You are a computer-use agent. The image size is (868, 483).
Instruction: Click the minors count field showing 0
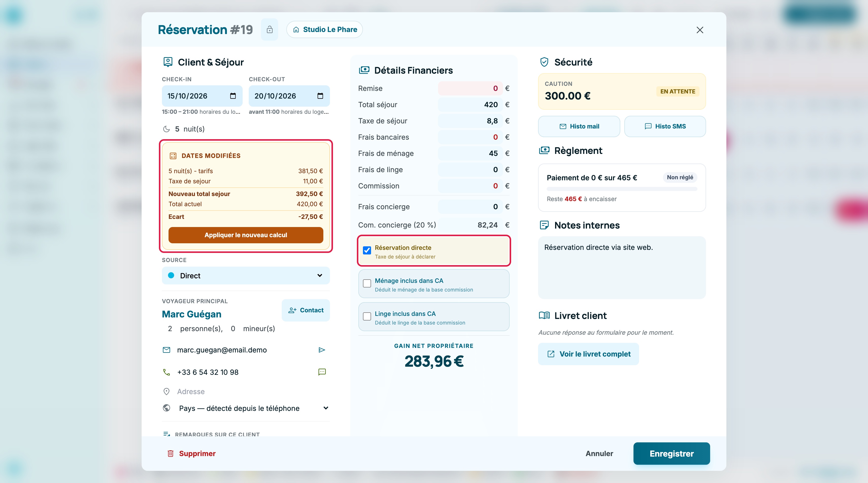point(233,329)
